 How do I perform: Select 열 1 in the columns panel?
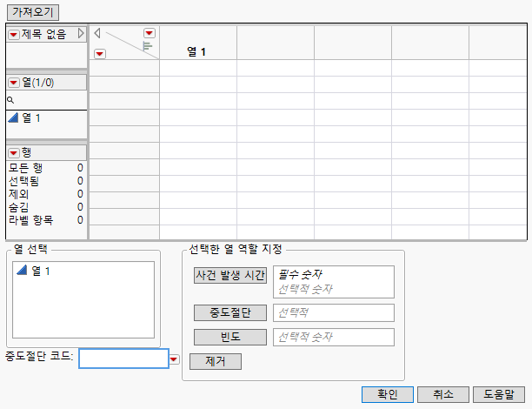[x=31, y=118]
